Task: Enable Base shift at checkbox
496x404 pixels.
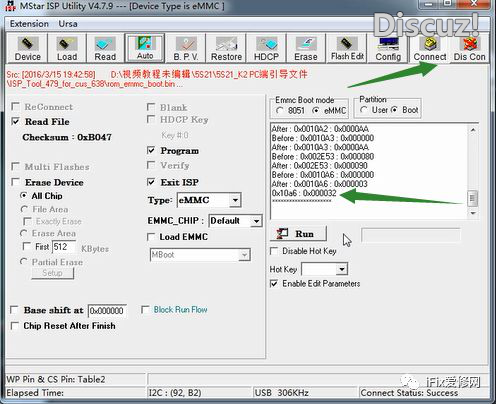Action: [x=14, y=310]
